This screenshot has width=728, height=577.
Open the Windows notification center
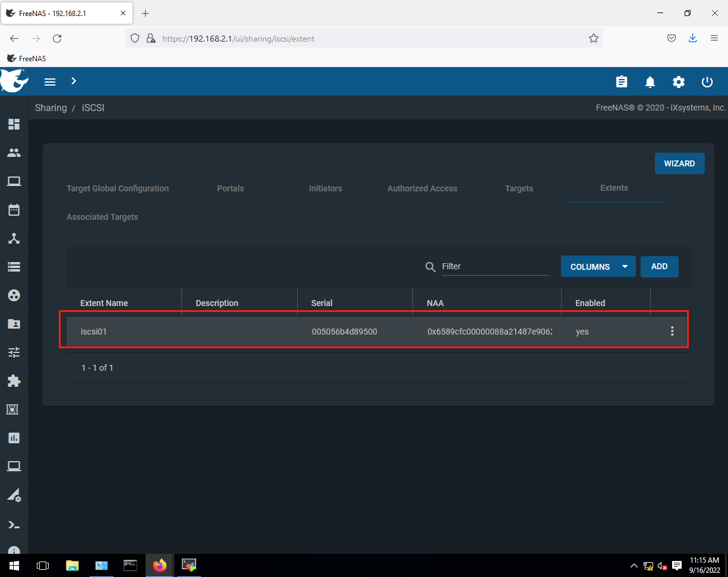[677, 565]
